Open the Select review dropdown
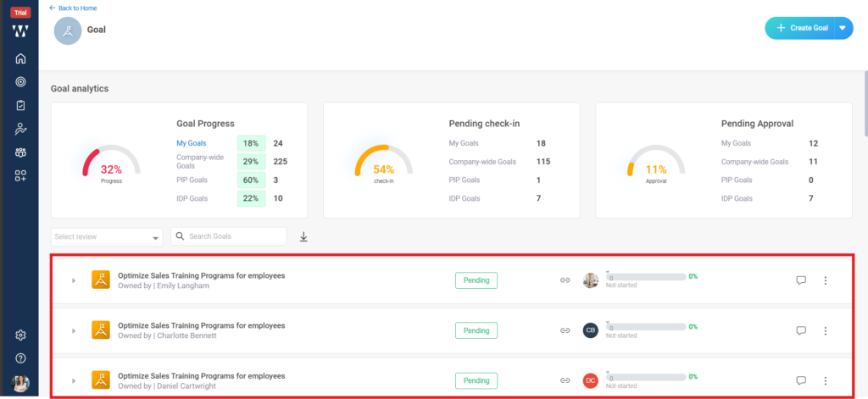 [107, 237]
